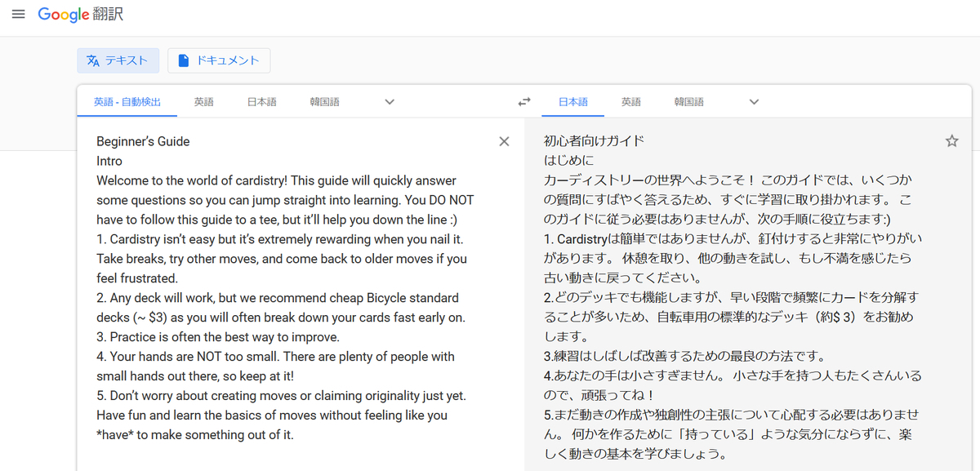
Task: Select the テキスト translation mode button
Action: [x=118, y=60]
